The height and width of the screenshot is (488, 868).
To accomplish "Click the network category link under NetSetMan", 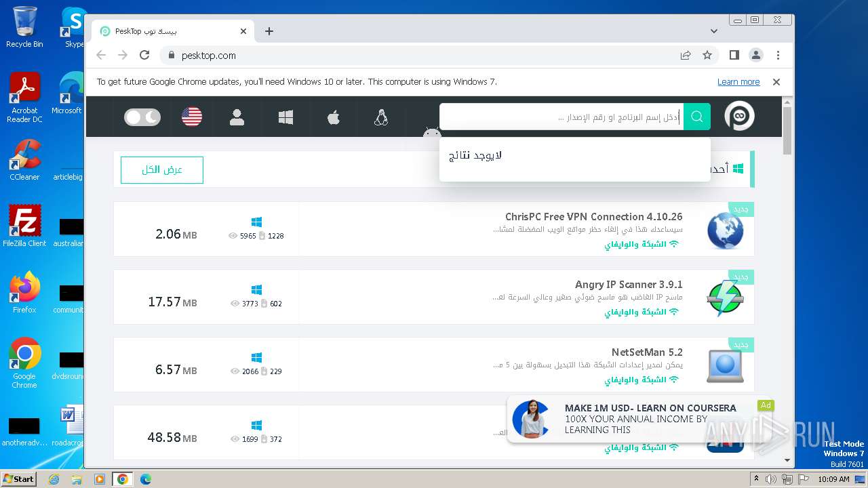I will point(642,380).
